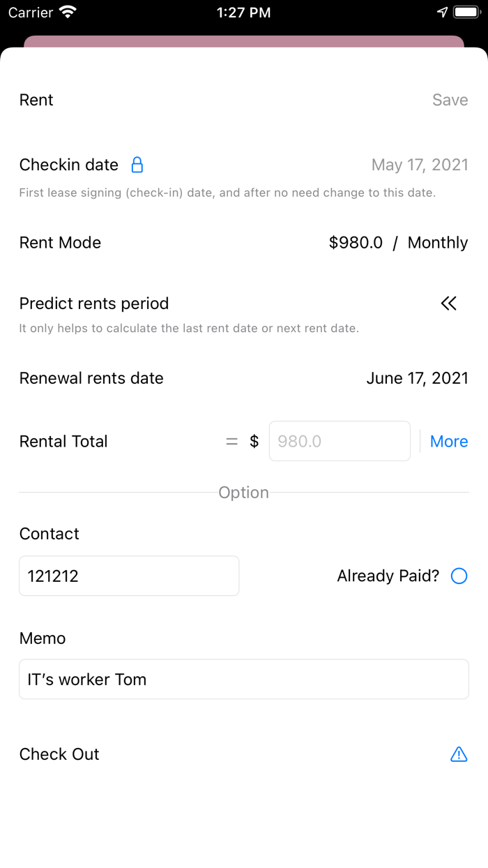Image resolution: width=488 pixels, height=868 pixels.
Task: Open More options next to Rental Total
Action: click(449, 441)
